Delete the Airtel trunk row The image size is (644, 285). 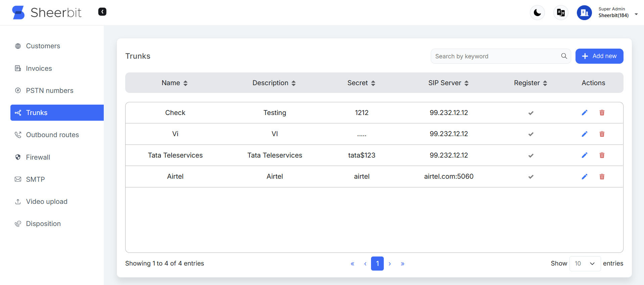click(602, 177)
